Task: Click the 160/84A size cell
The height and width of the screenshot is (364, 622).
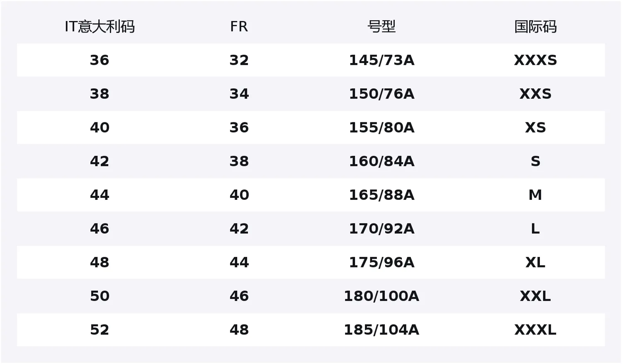Action: [x=381, y=161]
